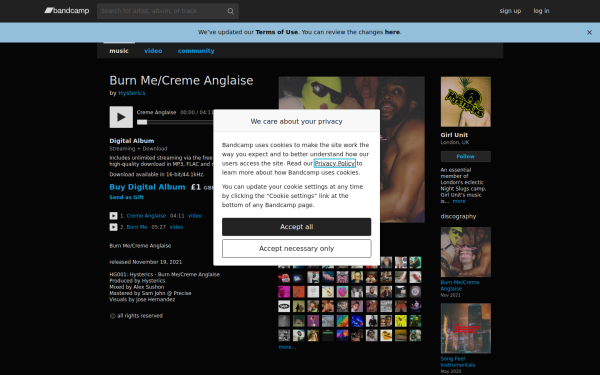This screenshot has height=375, width=600.
Task: Click the track progress slider handle
Action: (x=142, y=122)
